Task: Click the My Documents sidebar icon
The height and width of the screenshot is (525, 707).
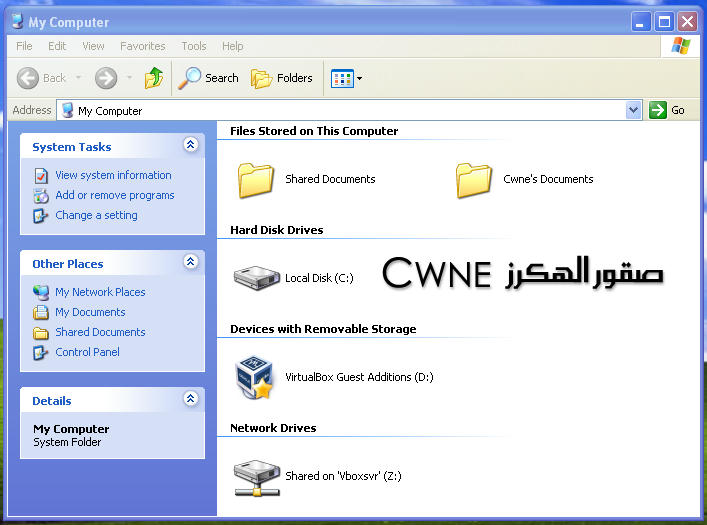Action: click(41, 312)
